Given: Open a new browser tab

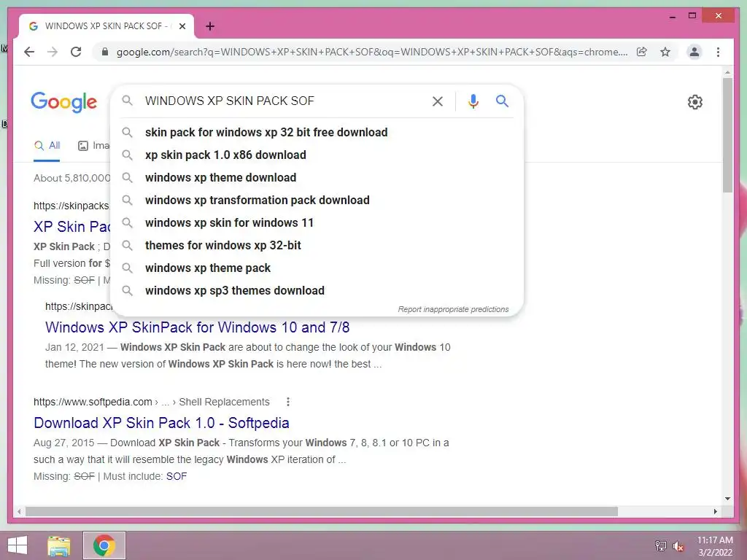Looking at the screenshot, I should 209,26.
